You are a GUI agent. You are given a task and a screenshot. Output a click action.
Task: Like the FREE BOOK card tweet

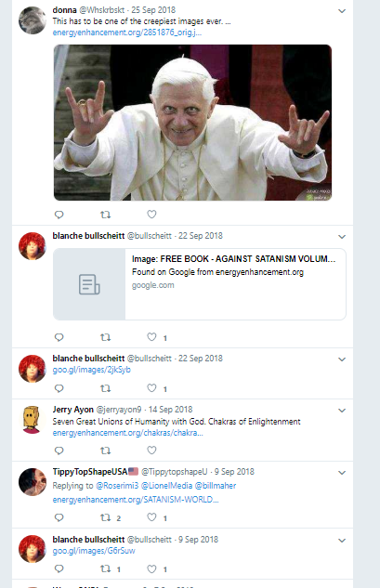point(151,337)
